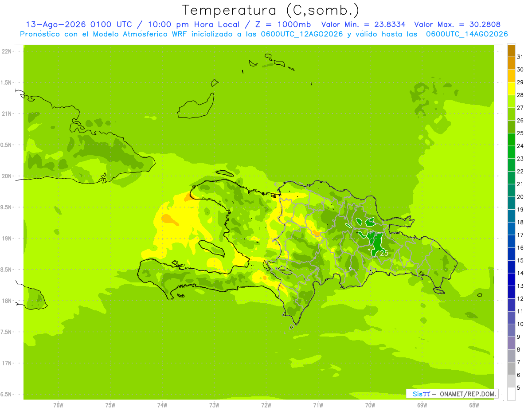Click latitude label "19N"

7,239
